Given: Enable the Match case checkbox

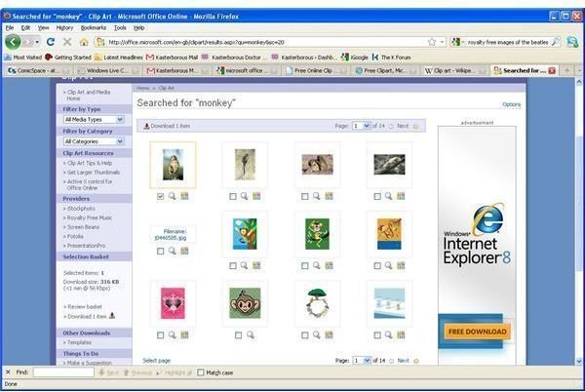Looking at the screenshot, I should point(201,372).
